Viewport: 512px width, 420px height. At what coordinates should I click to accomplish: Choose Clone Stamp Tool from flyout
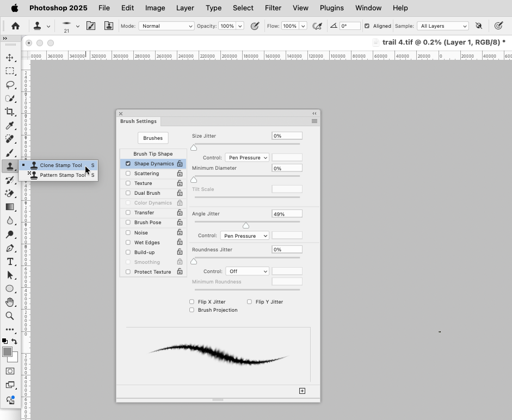(58, 165)
